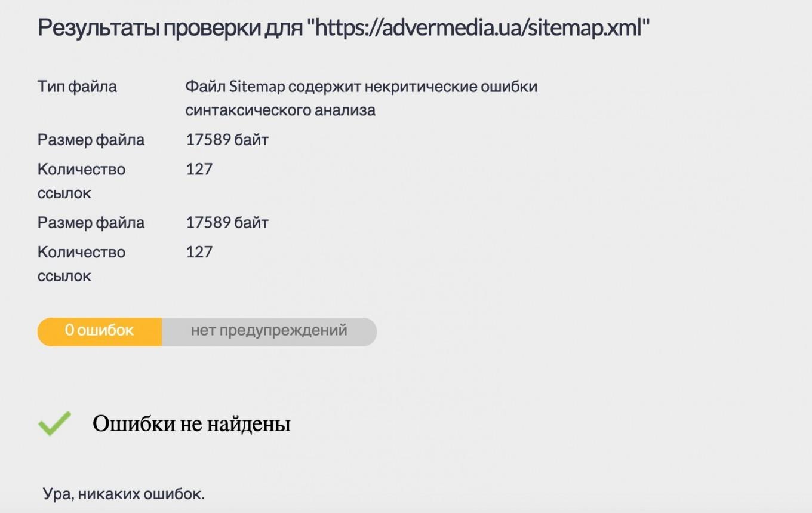Click the first "Количество ссылок" label
The width and height of the screenshot is (812, 513).
click(x=81, y=181)
